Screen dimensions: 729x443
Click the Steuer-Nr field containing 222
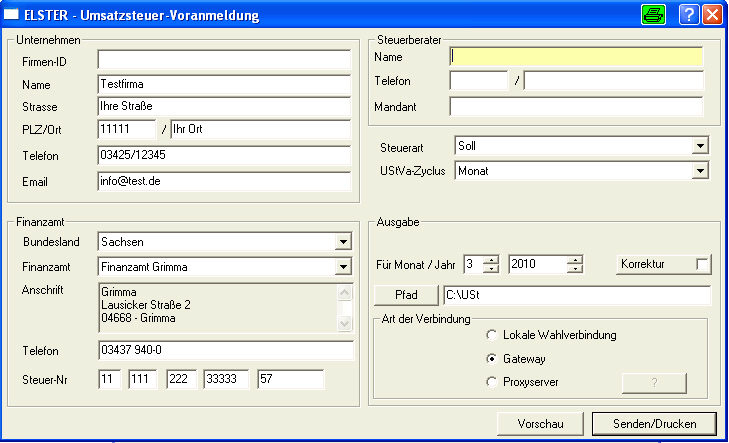tap(181, 379)
